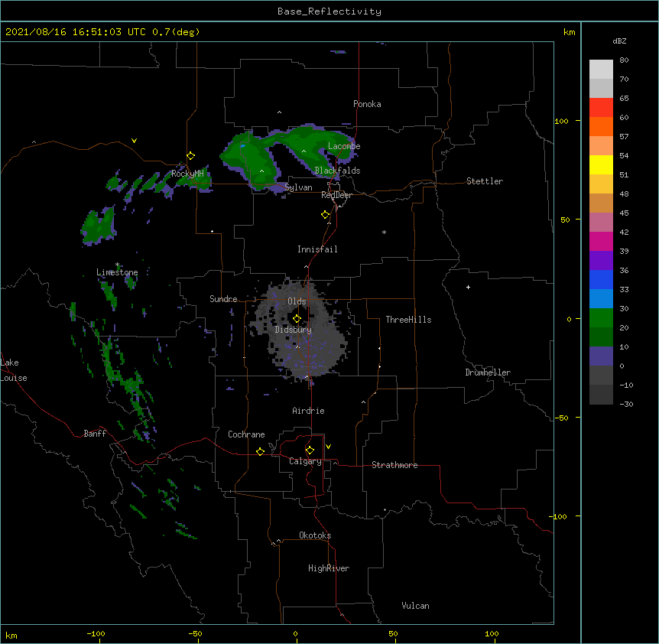Click the yellow V marker northwest of RockyMH
659x644 pixels.
134,141
